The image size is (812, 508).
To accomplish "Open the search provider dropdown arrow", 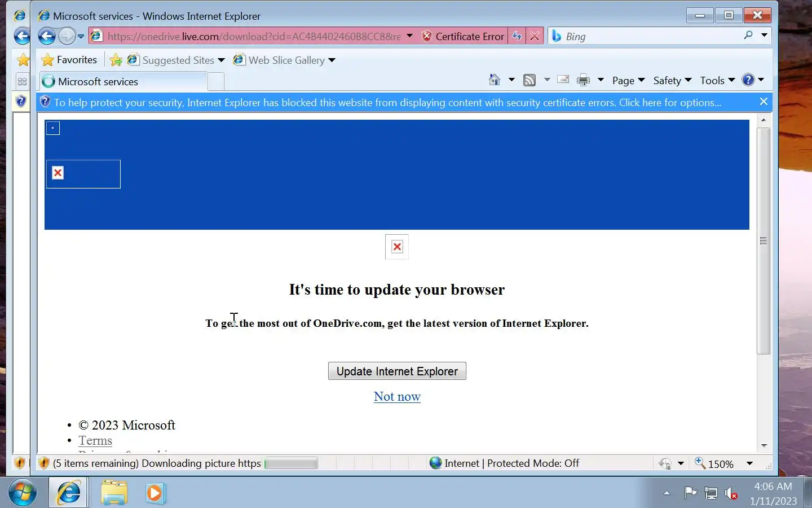I will pyautogui.click(x=764, y=36).
